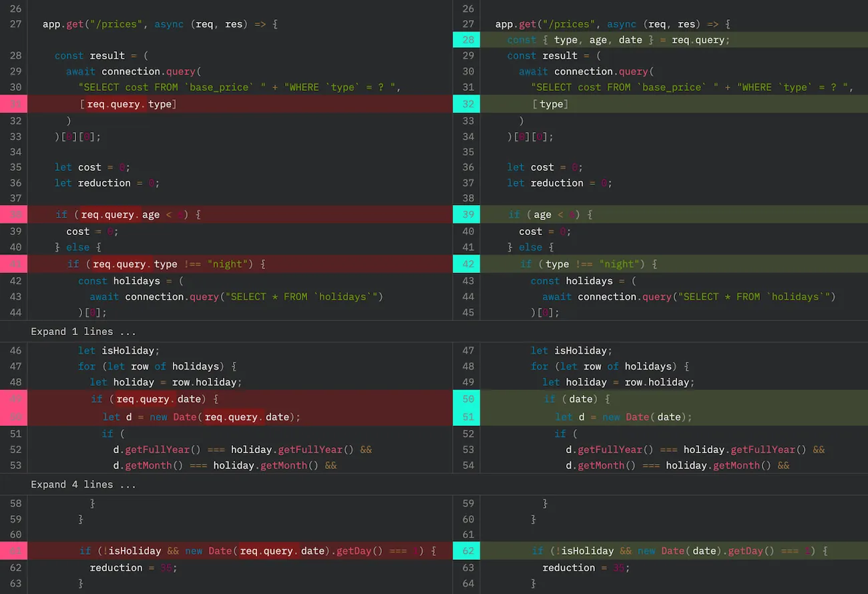Select cyan marker 42 in the right pane
The image size is (868, 594).
(x=468, y=264)
